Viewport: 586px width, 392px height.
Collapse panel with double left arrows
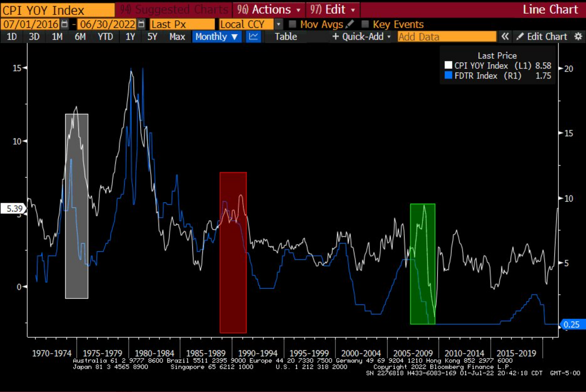[x=505, y=37]
